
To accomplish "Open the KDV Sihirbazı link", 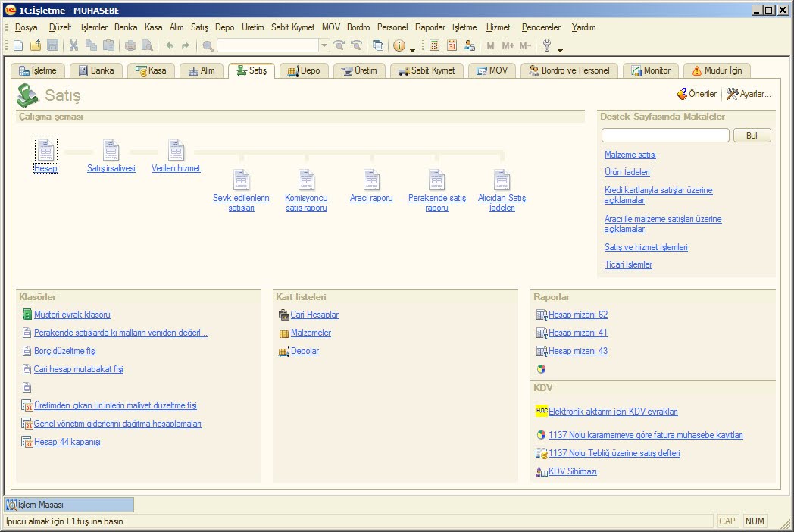I will pyautogui.click(x=572, y=471).
